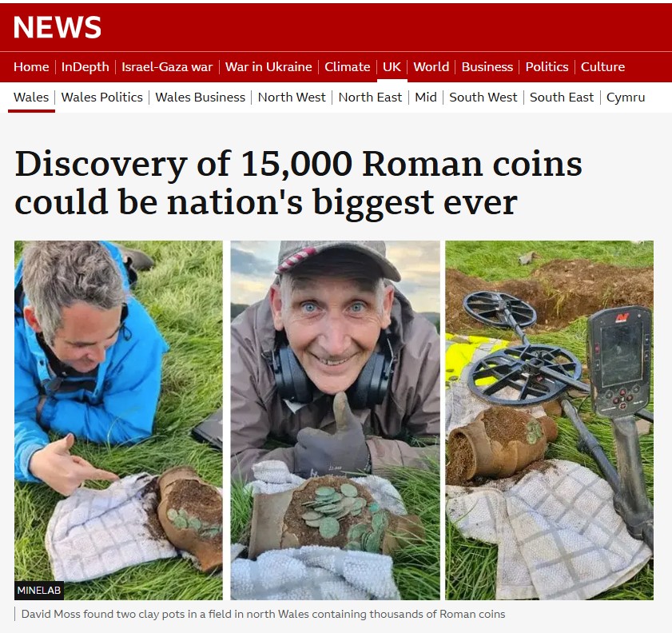Open the Wales Business link
This screenshot has width=672, height=633.
coord(200,98)
